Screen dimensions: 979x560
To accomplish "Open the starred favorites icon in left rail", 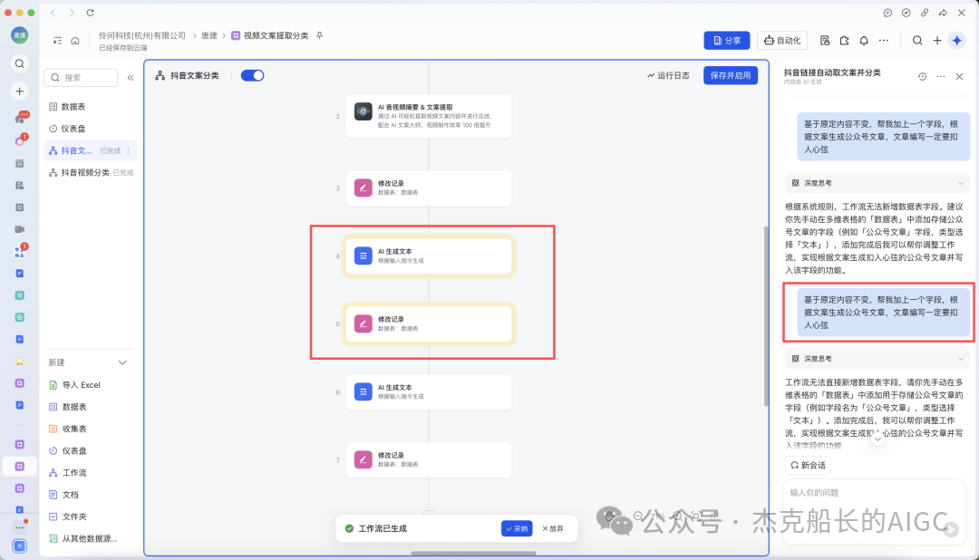I will [x=19, y=362].
